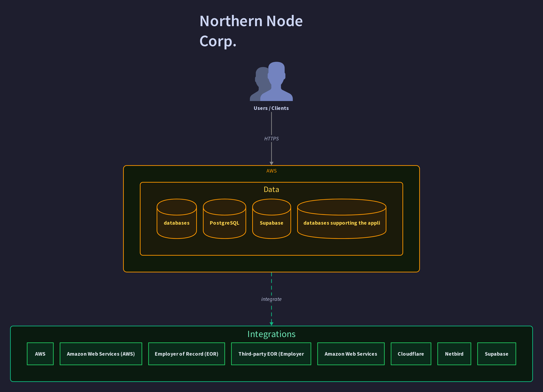Select the Integrations group heading
543x392 pixels.
click(271, 334)
